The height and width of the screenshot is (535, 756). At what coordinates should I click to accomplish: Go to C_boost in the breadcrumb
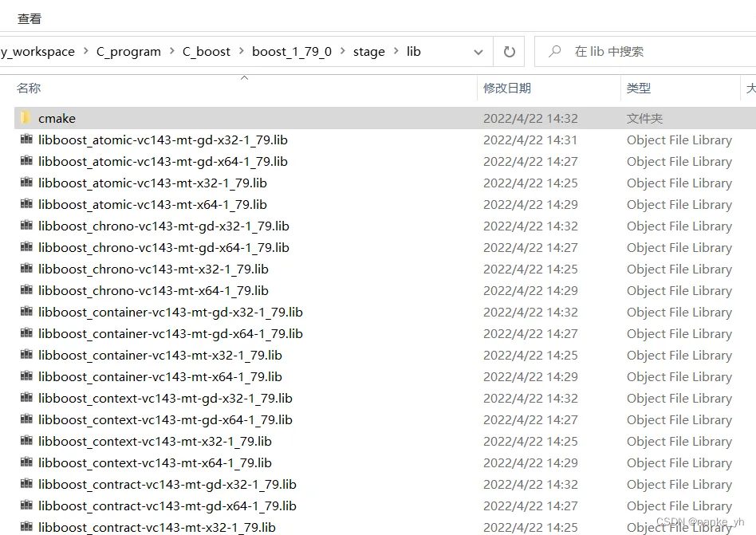click(207, 52)
